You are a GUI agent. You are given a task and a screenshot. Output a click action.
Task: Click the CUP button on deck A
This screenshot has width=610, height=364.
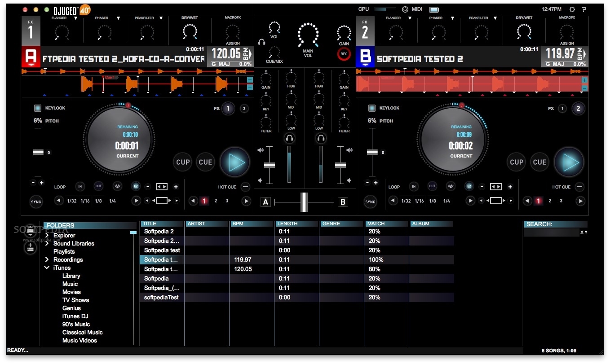[x=183, y=162]
